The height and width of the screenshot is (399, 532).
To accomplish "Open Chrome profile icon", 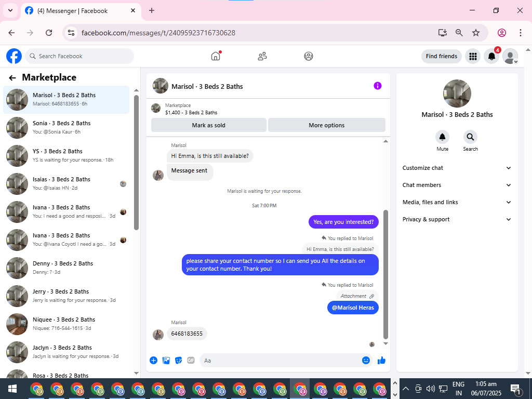I will 502,33.
